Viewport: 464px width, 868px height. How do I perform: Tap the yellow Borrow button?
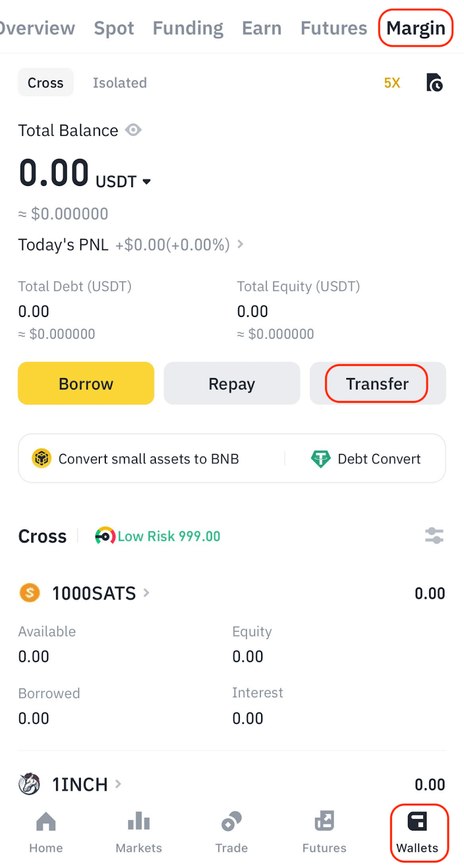tap(86, 384)
